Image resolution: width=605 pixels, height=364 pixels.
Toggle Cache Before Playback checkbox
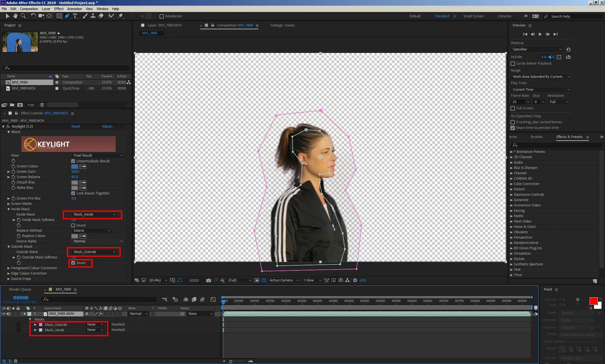click(x=513, y=64)
